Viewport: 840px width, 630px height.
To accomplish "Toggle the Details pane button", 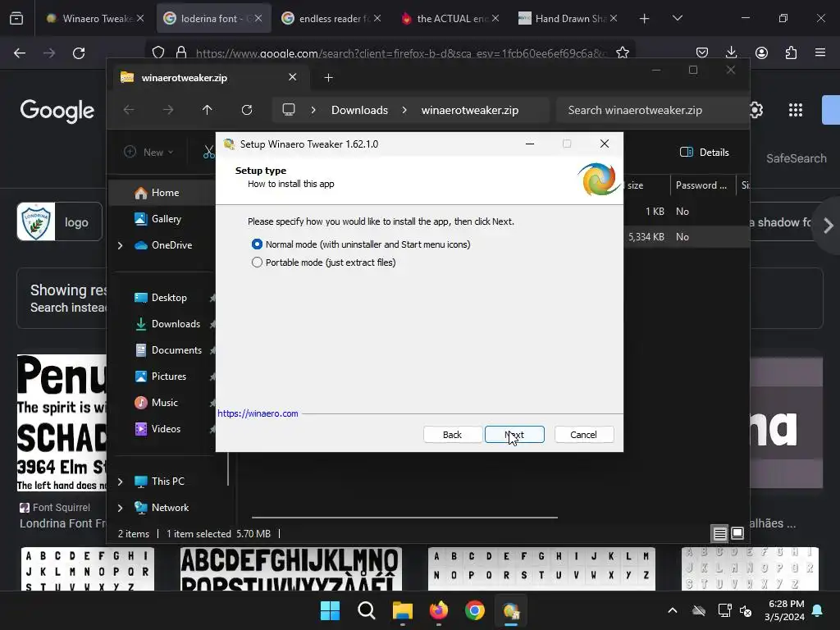I will [705, 152].
